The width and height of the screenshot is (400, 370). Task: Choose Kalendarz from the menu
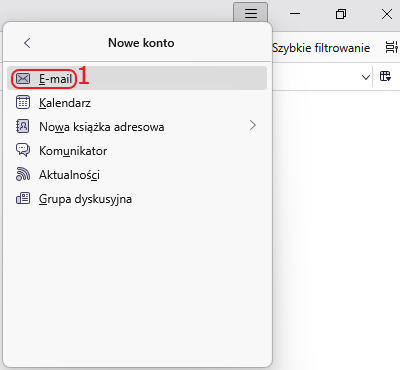tap(137, 102)
